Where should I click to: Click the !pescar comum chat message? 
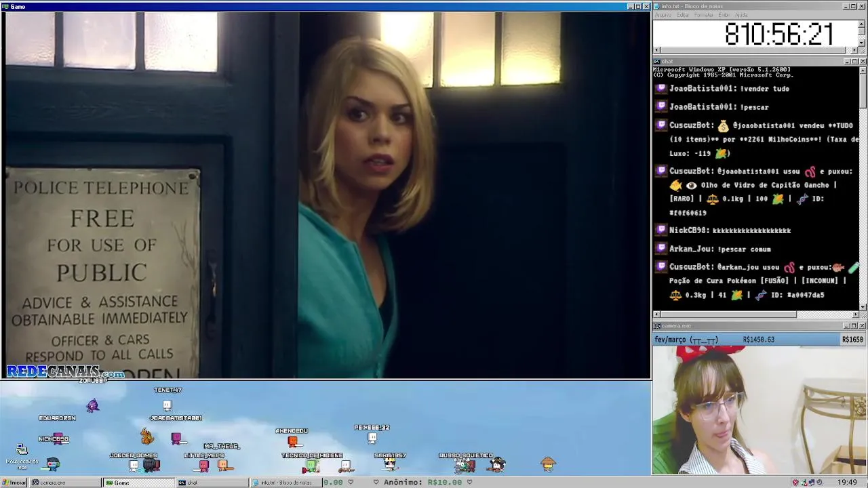(x=745, y=249)
